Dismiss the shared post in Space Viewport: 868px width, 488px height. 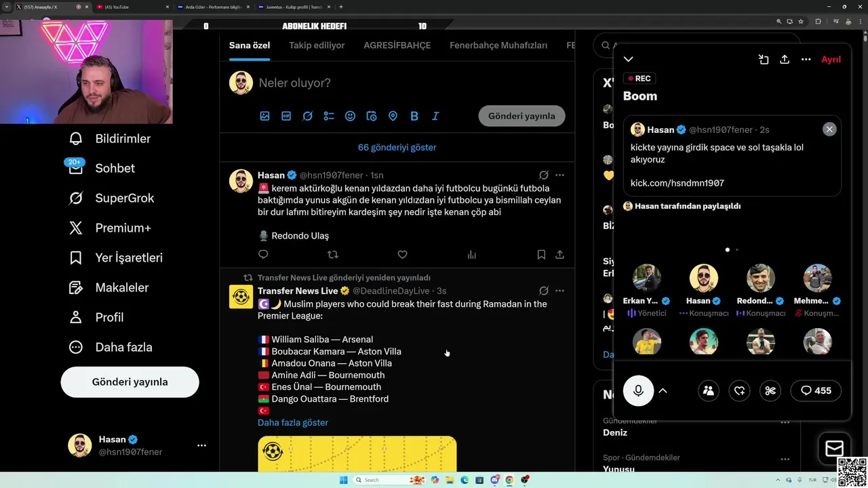coord(829,129)
